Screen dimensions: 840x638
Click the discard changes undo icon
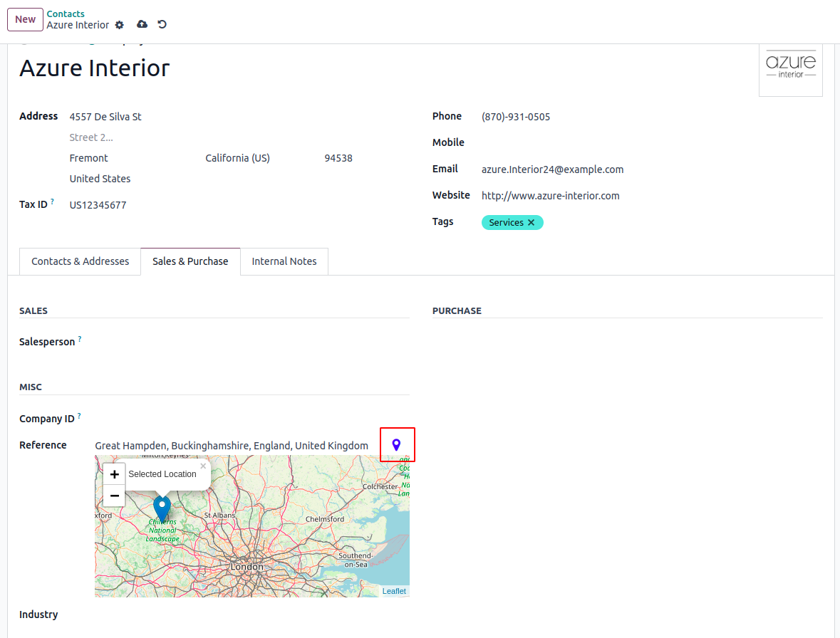(x=162, y=24)
